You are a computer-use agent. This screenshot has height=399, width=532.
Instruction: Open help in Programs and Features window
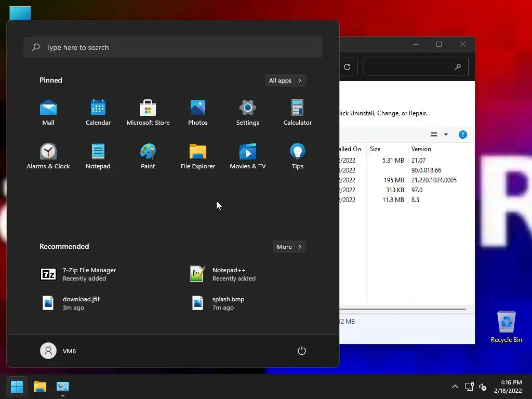coord(462,135)
